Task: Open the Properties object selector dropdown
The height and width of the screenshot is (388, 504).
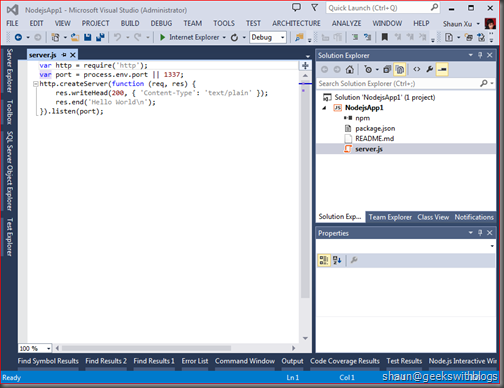Action: [492, 246]
